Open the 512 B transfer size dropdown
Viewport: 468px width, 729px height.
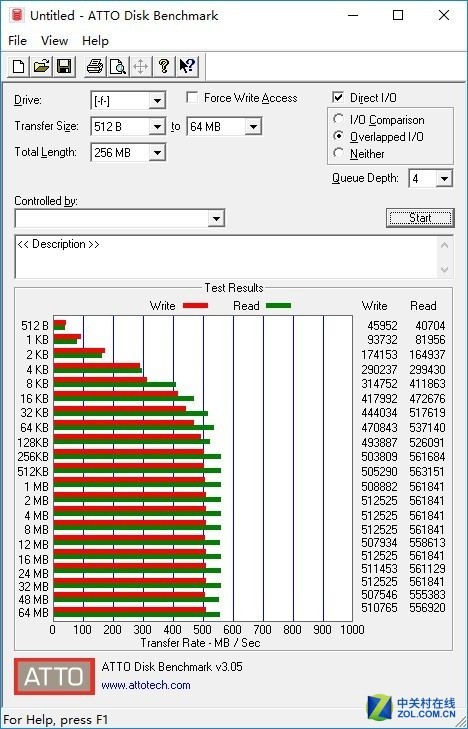(x=157, y=126)
